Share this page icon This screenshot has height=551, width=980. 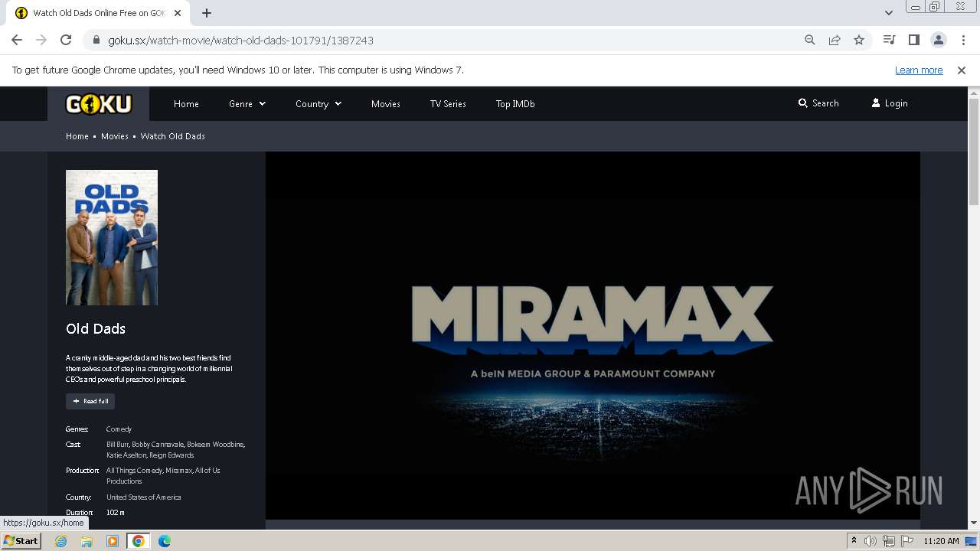(835, 40)
